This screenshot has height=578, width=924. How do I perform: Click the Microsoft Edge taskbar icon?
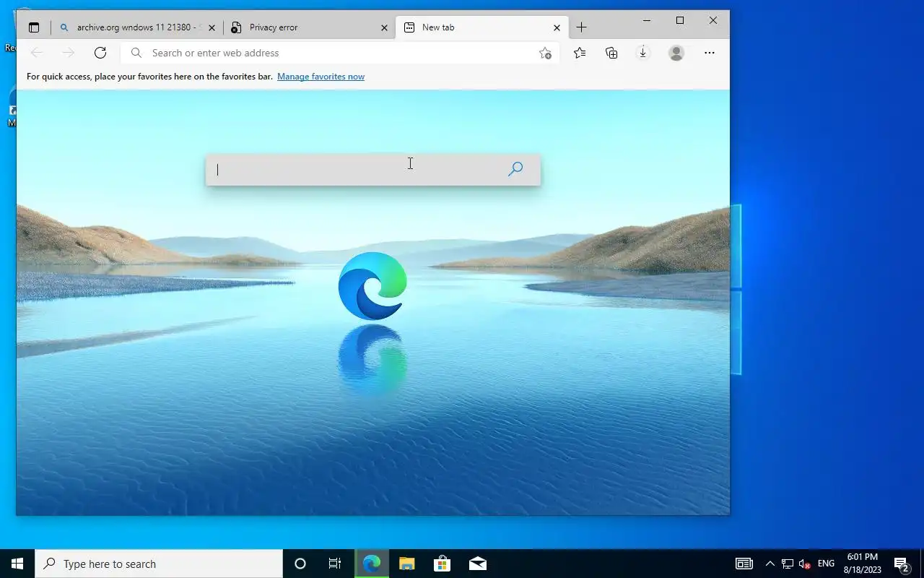pos(372,564)
